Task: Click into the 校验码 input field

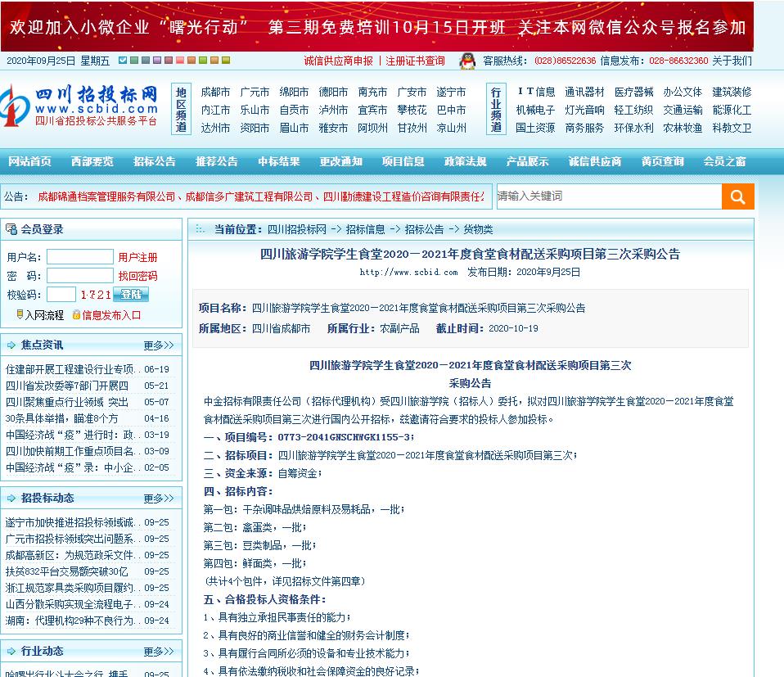Action: point(61,295)
